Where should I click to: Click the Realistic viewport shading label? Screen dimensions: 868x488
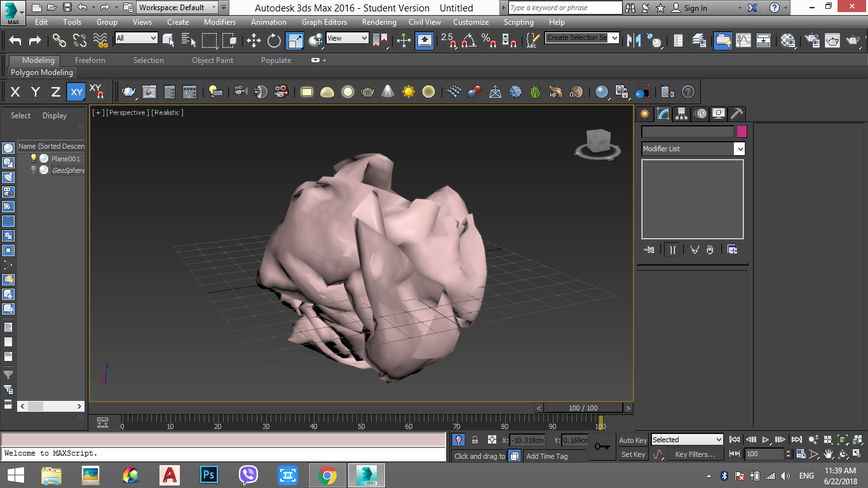pos(167,112)
